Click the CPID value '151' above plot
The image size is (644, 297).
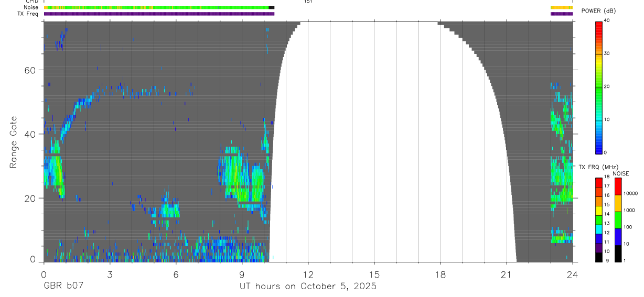[x=308, y=2]
